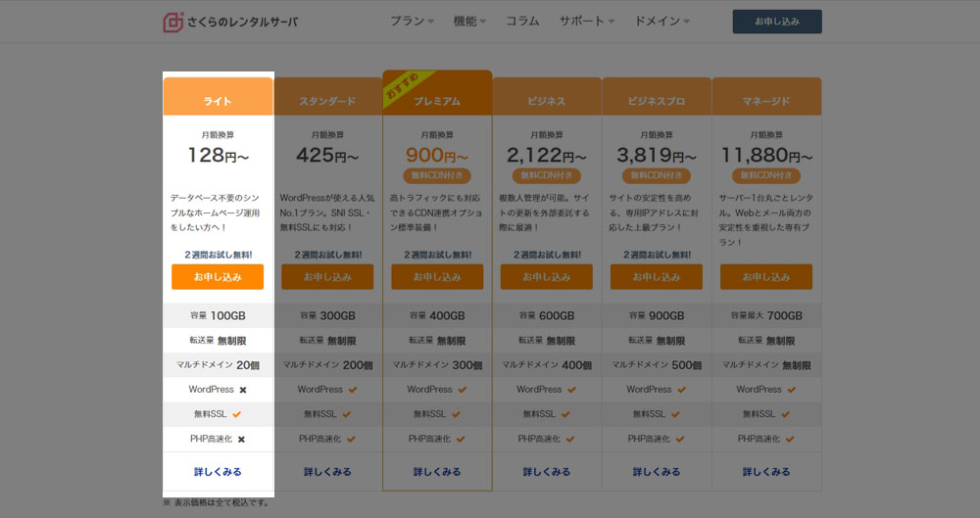Click PHP高速化 checkmark in ビジネスプロ column

[680, 440]
